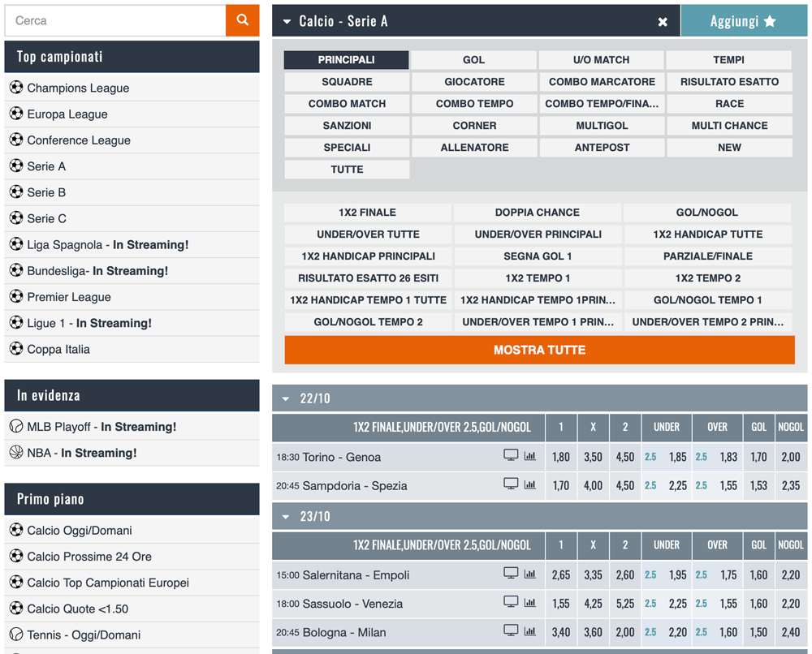This screenshot has height=654, width=812.
Task: Open statistics chart icon for Torino - Genoa
Action: [x=529, y=456]
